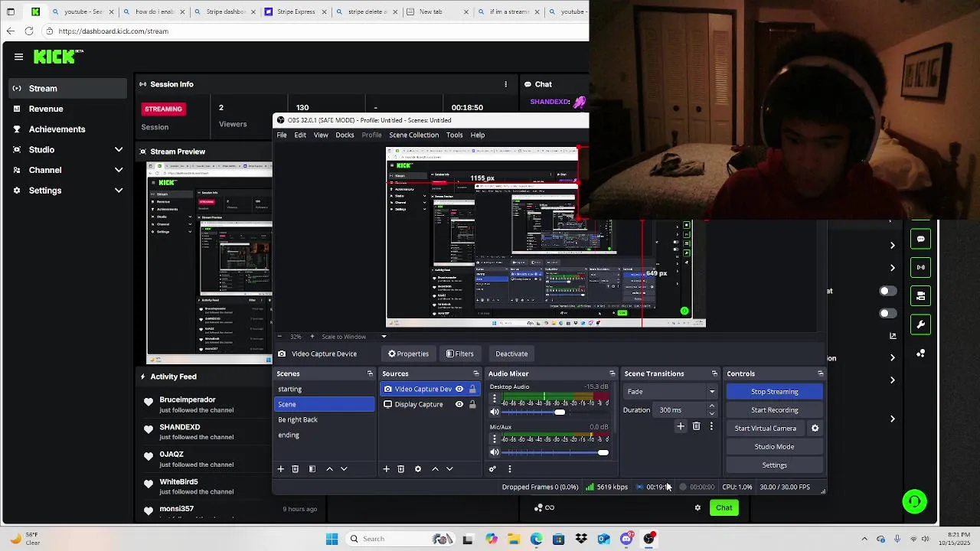Click Stop Streaming button

pos(775,392)
